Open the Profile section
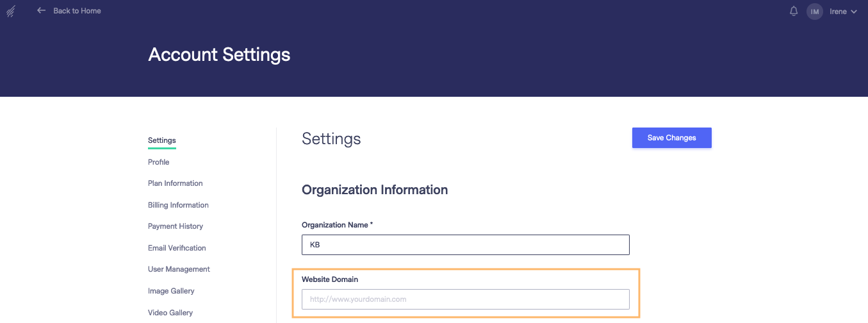The height and width of the screenshot is (323, 868). coord(159,162)
